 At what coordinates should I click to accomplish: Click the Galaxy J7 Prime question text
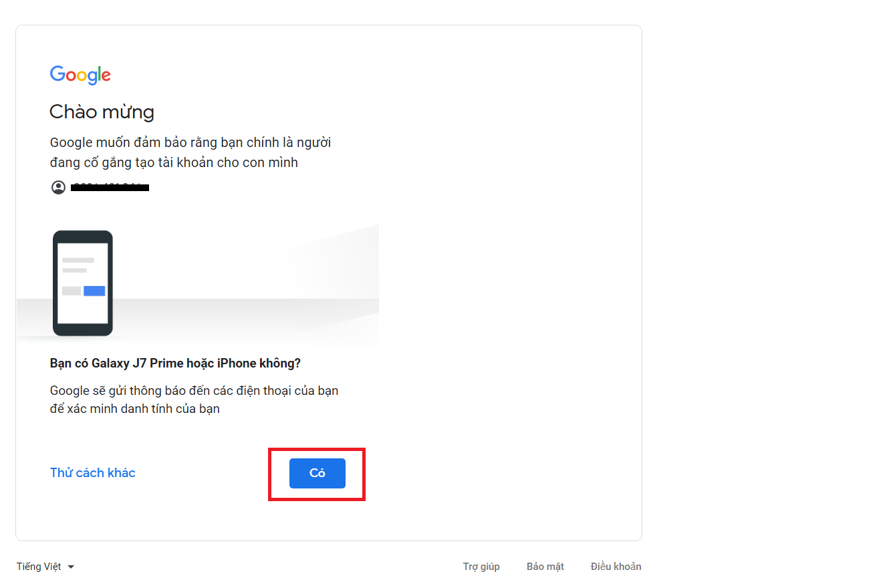tap(174, 363)
